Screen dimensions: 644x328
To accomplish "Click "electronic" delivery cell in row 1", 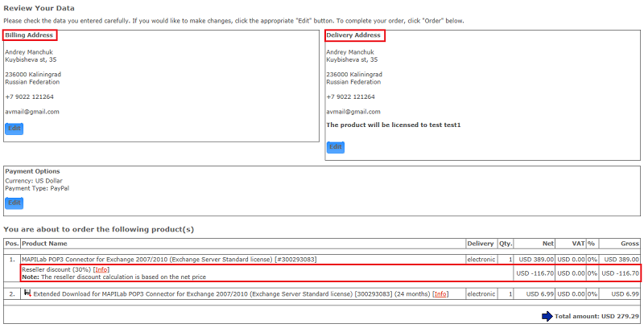I will click(x=481, y=260).
